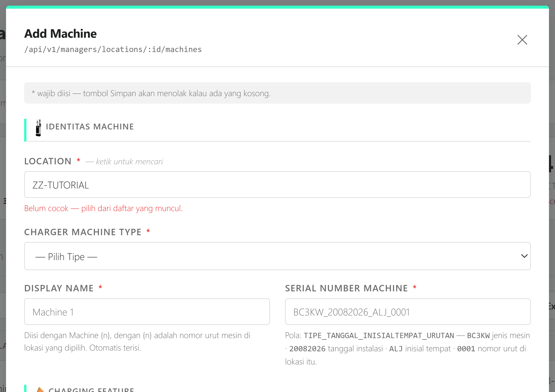Click the red 'Belum cocok' validation message
Image resolution: width=555 pixels, height=392 pixels.
pyautogui.click(x=103, y=208)
